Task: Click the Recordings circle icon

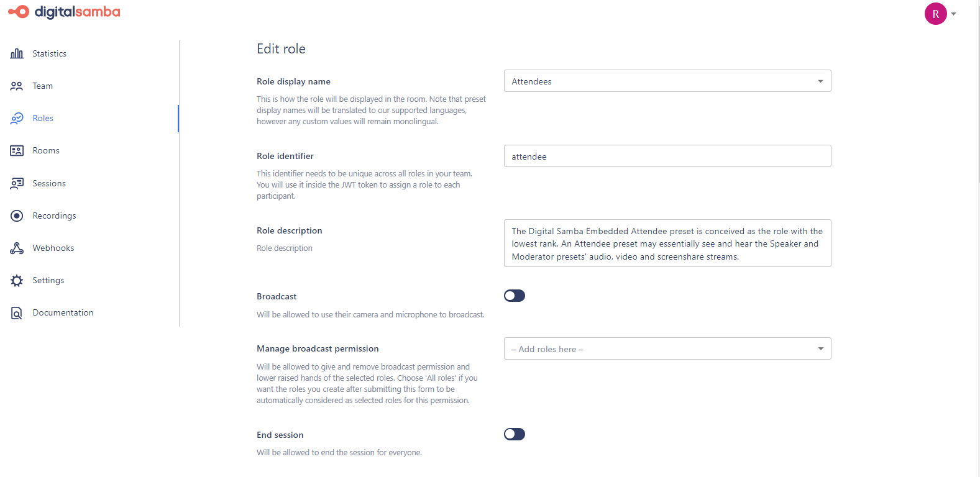Action: (x=17, y=216)
